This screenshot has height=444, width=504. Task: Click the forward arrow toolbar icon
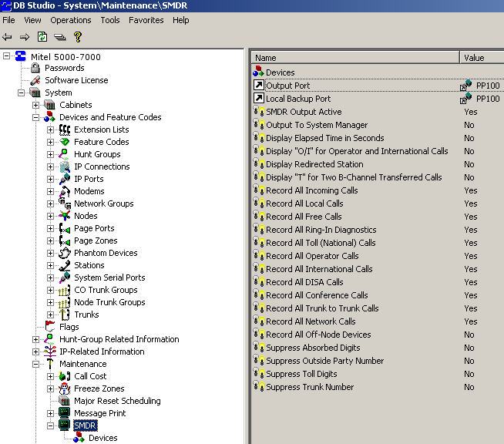25,36
